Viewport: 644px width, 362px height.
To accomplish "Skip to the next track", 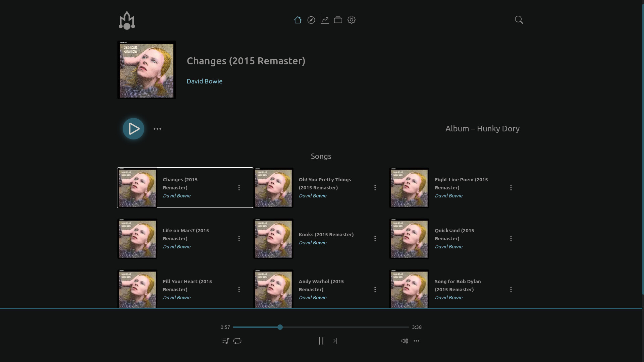I will pyautogui.click(x=335, y=341).
